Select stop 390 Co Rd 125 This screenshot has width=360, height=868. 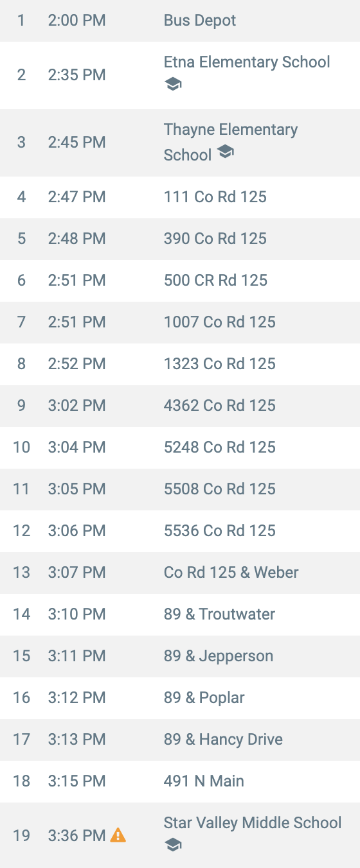[180, 239]
